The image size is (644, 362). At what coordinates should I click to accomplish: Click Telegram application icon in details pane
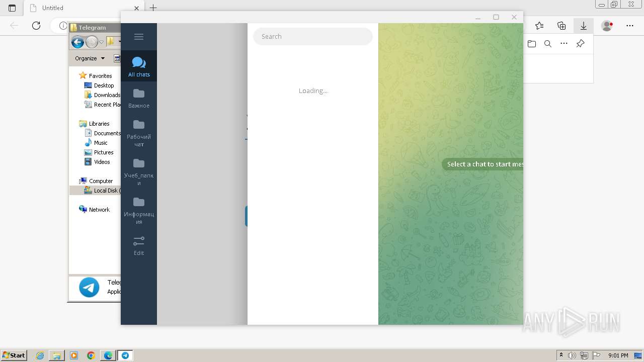(x=89, y=288)
